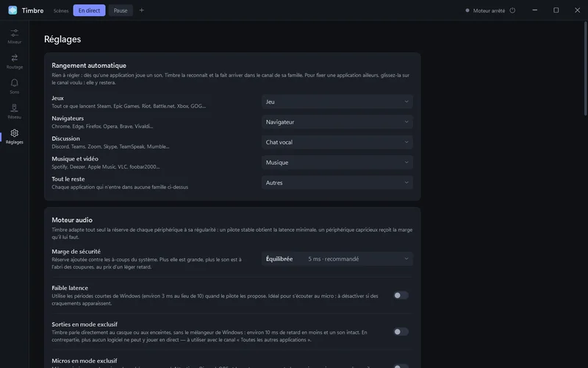
Task: Select the Réglages gear icon
Action: 14,133
